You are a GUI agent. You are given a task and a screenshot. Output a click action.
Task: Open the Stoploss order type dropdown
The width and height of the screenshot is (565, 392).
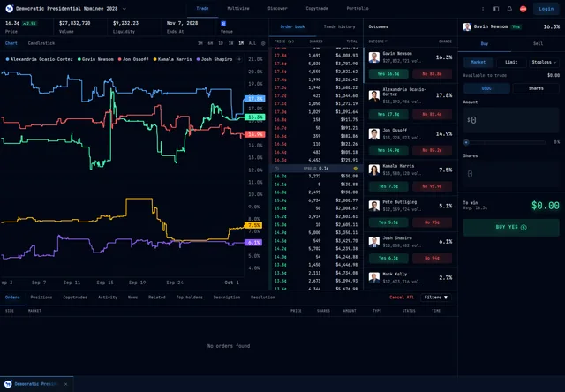click(544, 62)
